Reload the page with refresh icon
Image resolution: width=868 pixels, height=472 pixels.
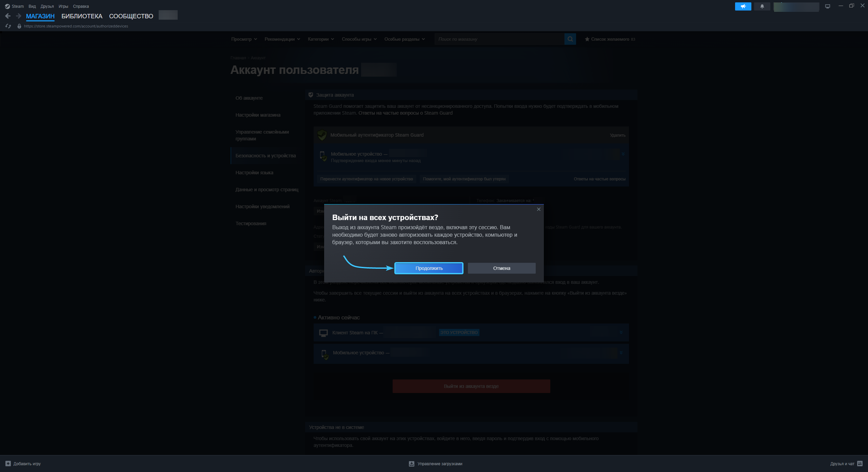(x=8, y=26)
